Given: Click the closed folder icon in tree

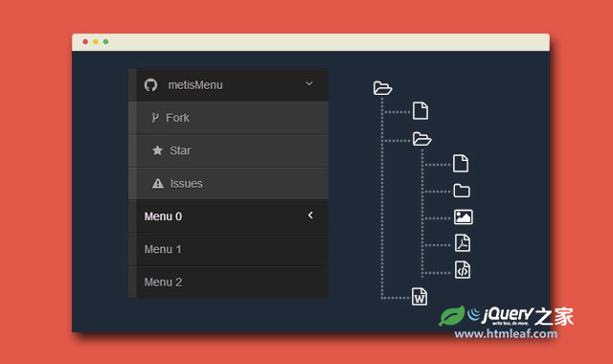Looking at the screenshot, I should coord(462,191).
